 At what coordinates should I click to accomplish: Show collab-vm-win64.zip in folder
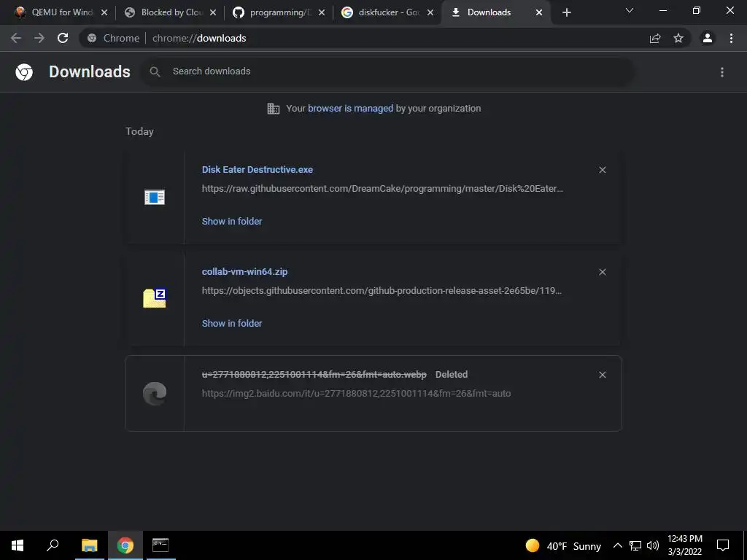coord(232,323)
